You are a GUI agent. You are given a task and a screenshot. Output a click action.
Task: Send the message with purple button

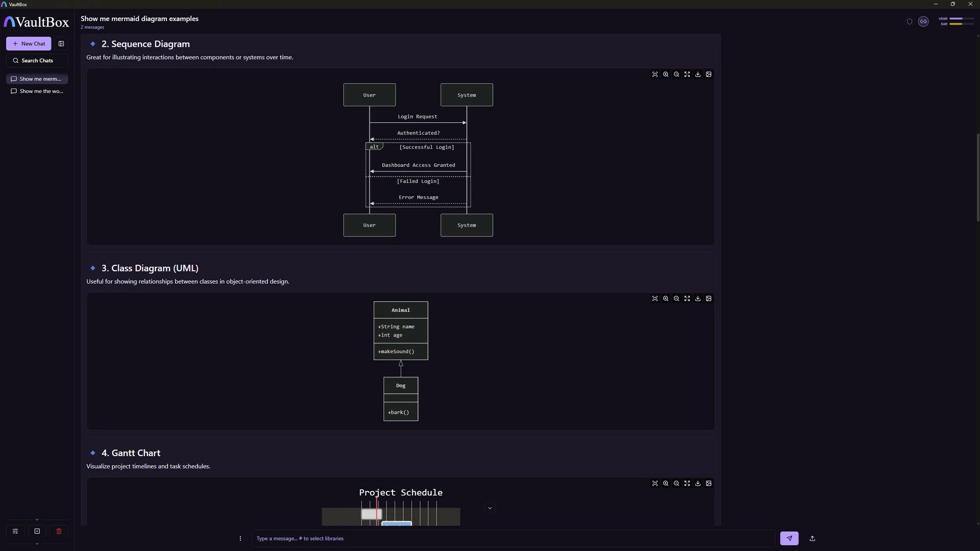click(789, 538)
